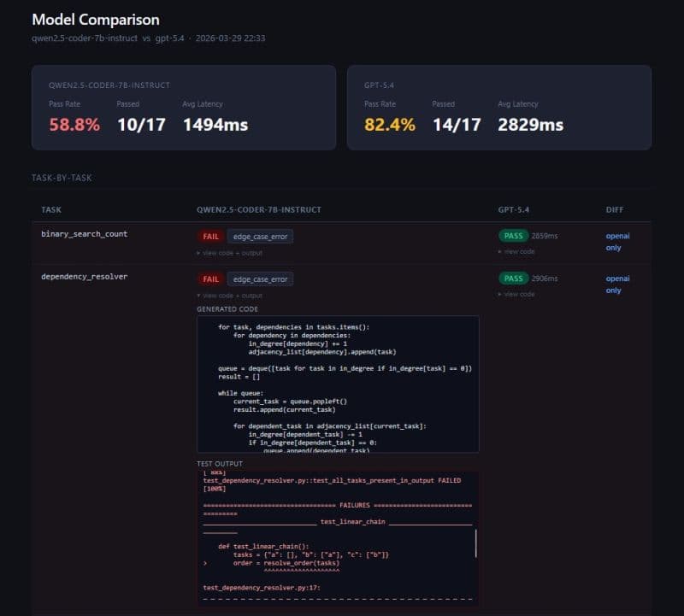Click the TASK-BY-TASK section header

coord(62,178)
